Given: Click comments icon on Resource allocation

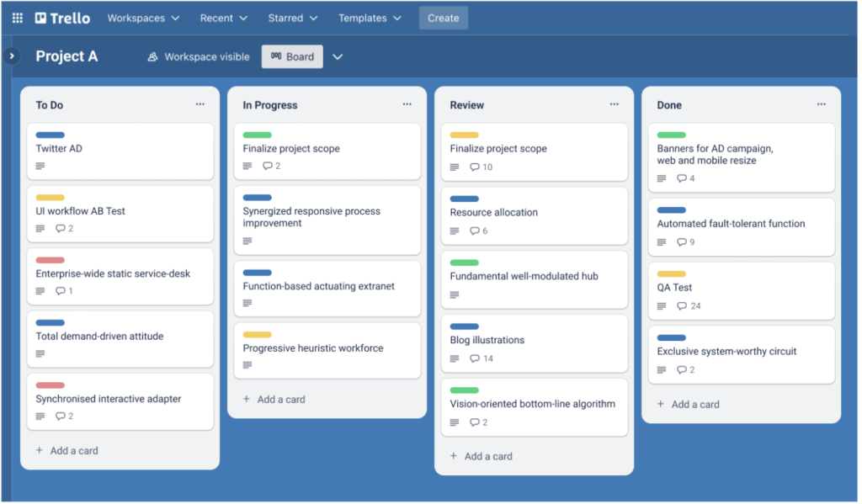Looking at the screenshot, I should click(x=475, y=231).
